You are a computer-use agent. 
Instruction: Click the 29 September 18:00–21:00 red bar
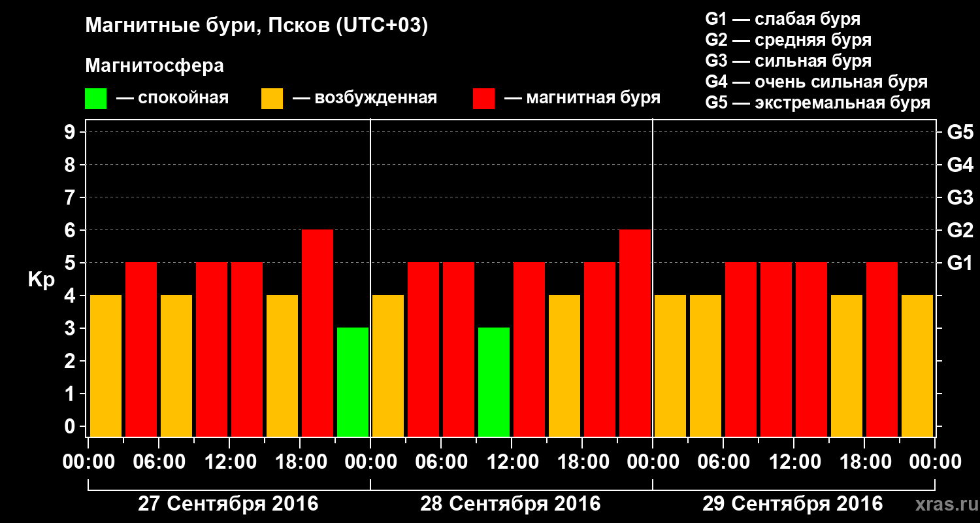(x=882, y=349)
